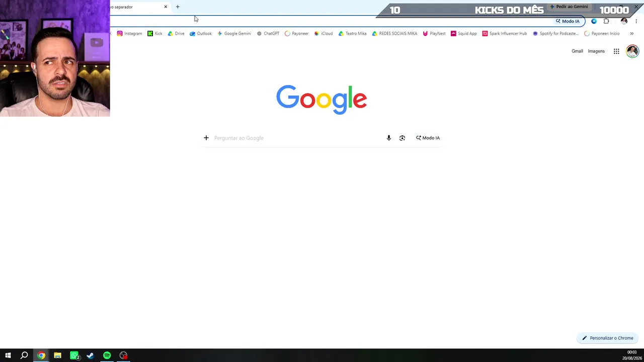The image size is (644, 362).
Task: Open Windows taskbar search
Action: tap(24, 355)
